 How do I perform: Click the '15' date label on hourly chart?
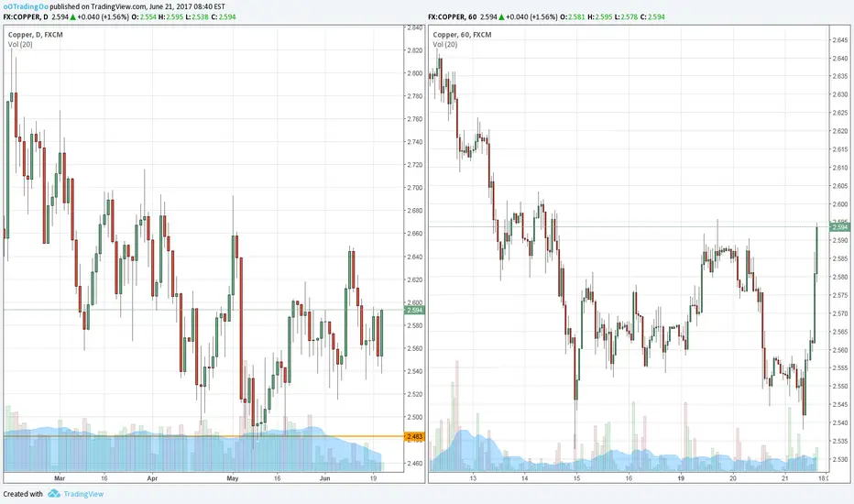[x=576, y=478]
